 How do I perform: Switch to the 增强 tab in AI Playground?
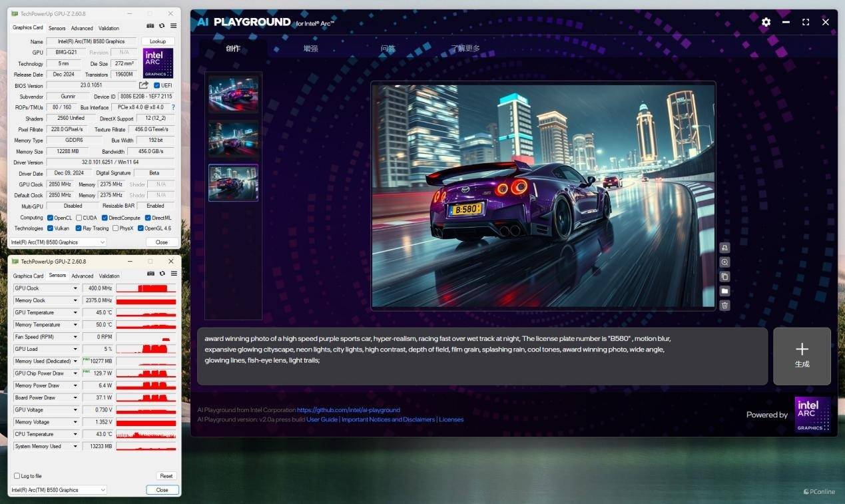click(x=310, y=49)
